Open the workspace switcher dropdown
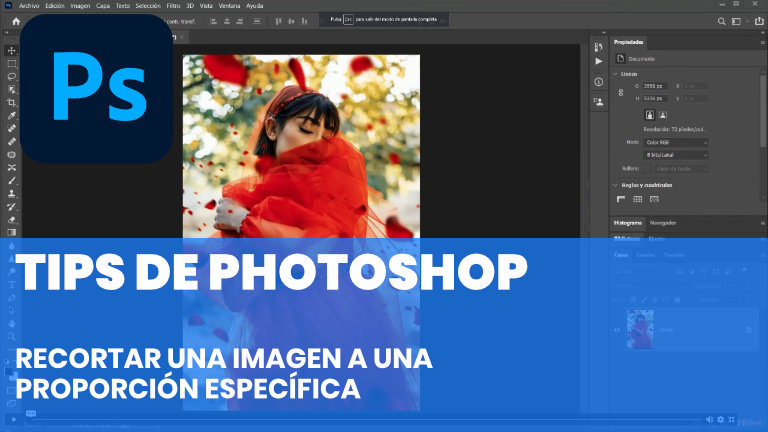768x432 pixels. point(738,21)
